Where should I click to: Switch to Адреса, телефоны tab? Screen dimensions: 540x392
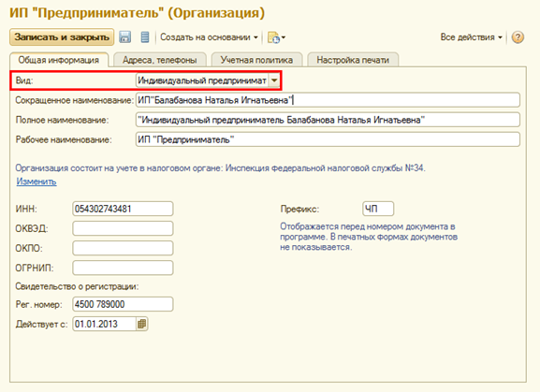(x=160, y=60)
